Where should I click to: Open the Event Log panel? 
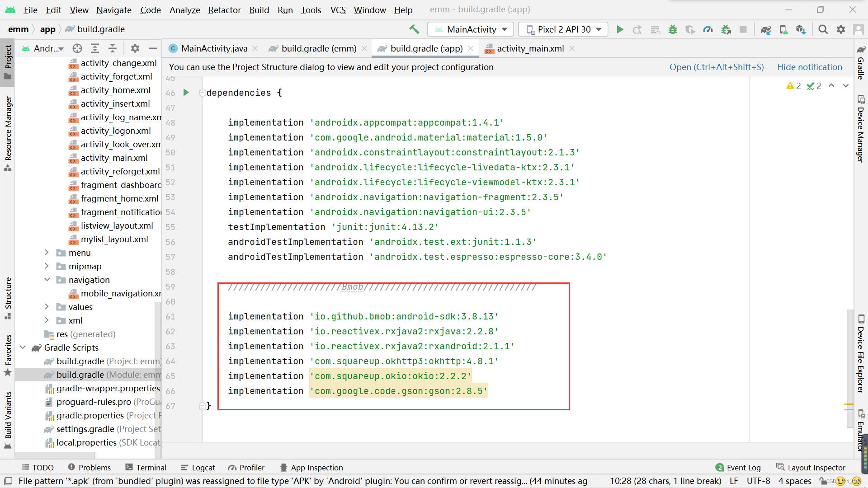click(x=738, y=468)
